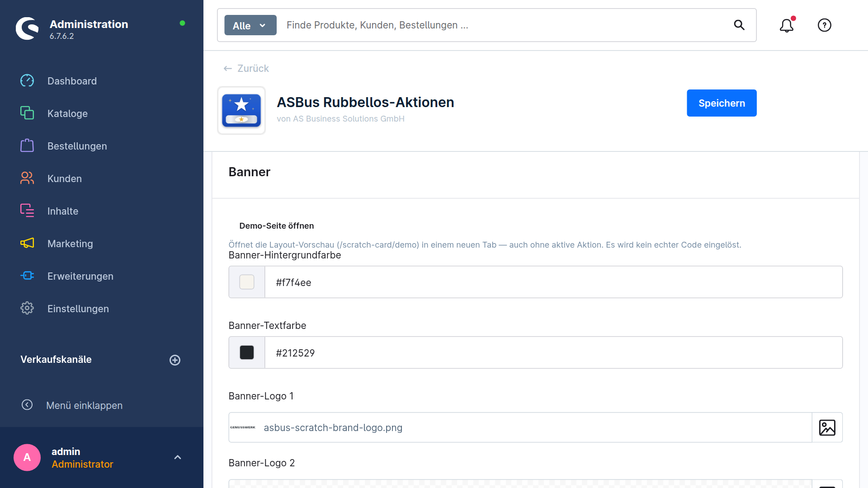Select the Bestellungen menu entry

pyautogui.click(x=77, y=146)
